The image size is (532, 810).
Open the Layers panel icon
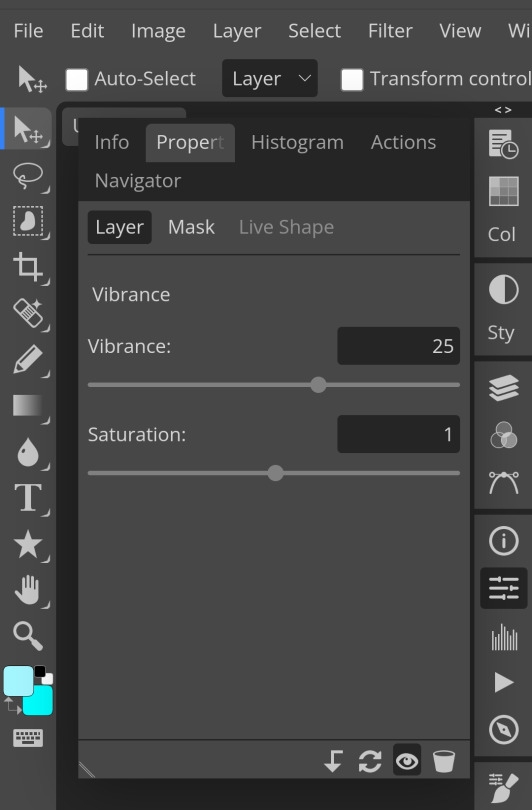tap(504, 387)
